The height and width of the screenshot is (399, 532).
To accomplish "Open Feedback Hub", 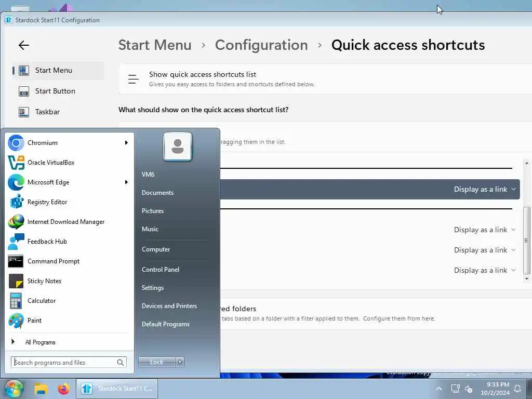I will pos(68,241).
